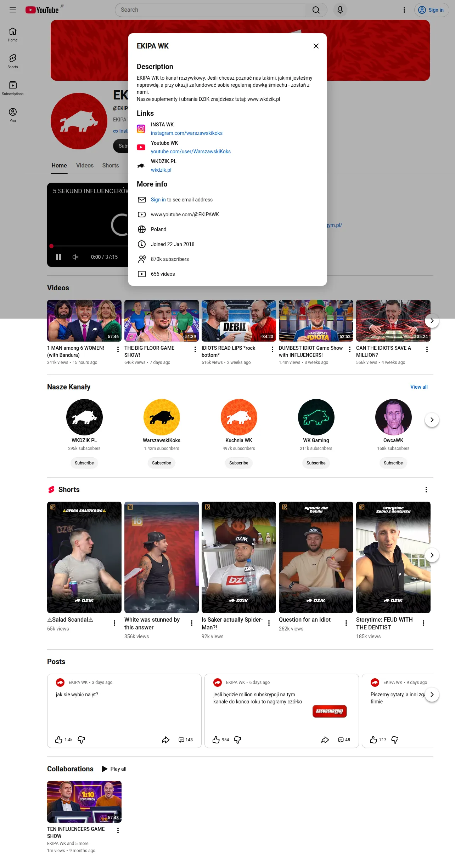Open options for 'White was stunned' short

(x=192, y=623)
